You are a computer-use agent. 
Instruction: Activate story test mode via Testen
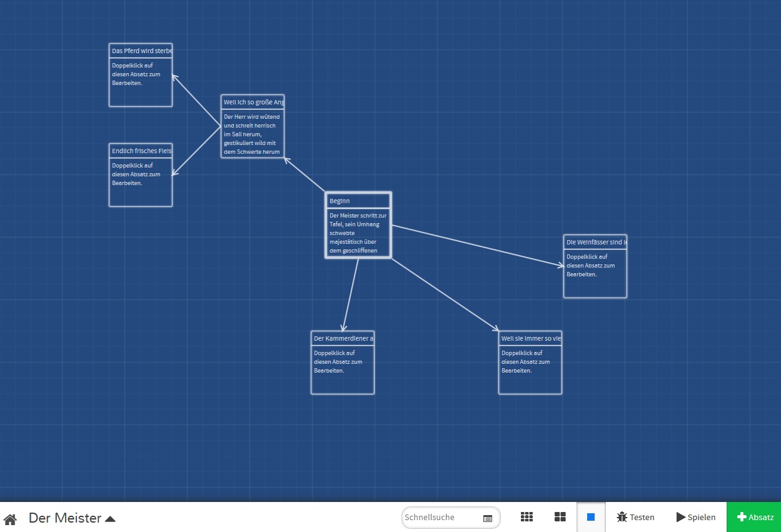pos(635,517)
